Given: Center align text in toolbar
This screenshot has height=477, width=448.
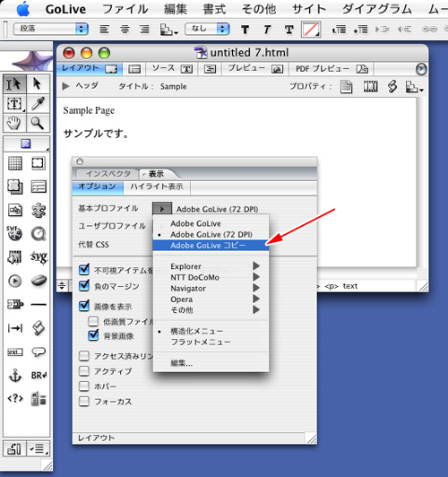Looking at the screenshot, I should [x=125, y=30].
